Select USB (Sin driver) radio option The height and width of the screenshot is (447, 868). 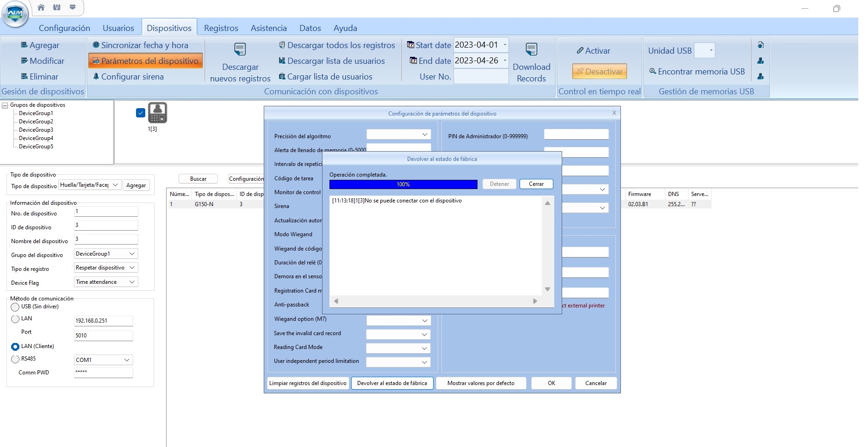tap(15, 307)
